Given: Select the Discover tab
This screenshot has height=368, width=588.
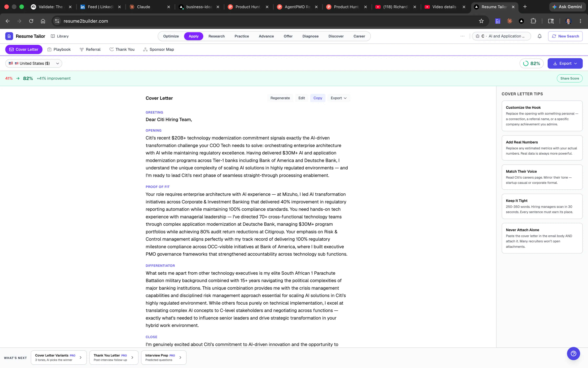Looking at the screenshot, I should (336, 36).
